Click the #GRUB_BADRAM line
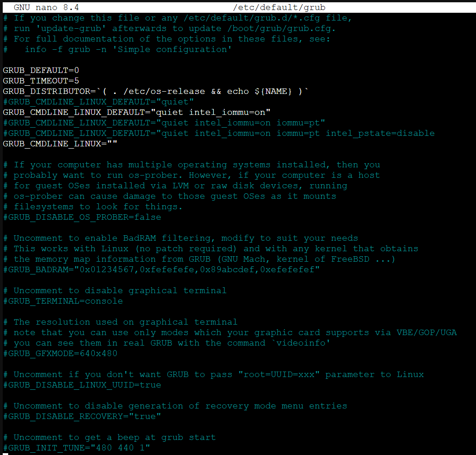 (161, 269)
